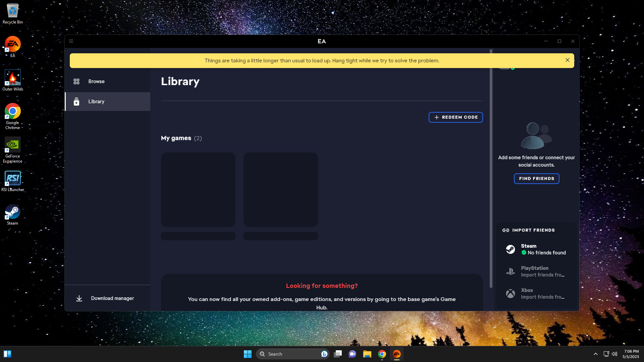
Task: Select Library in the sidebar
Action: point(107,102)
